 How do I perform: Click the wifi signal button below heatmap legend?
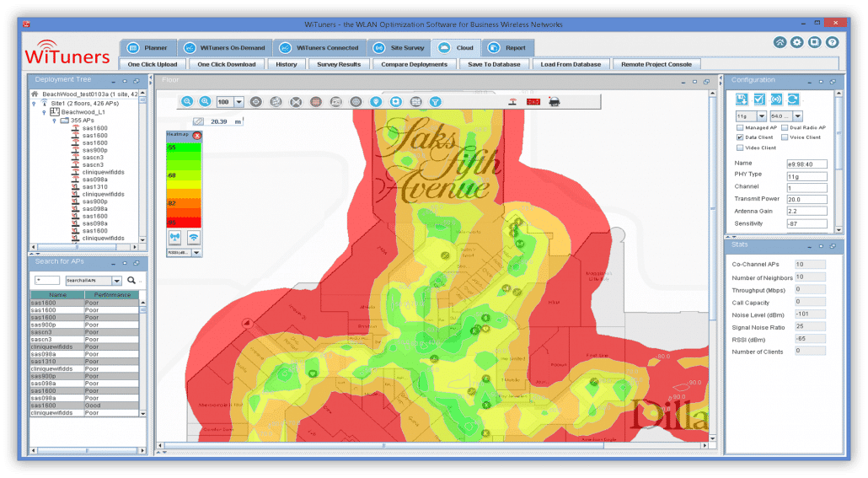click(193, 238)
